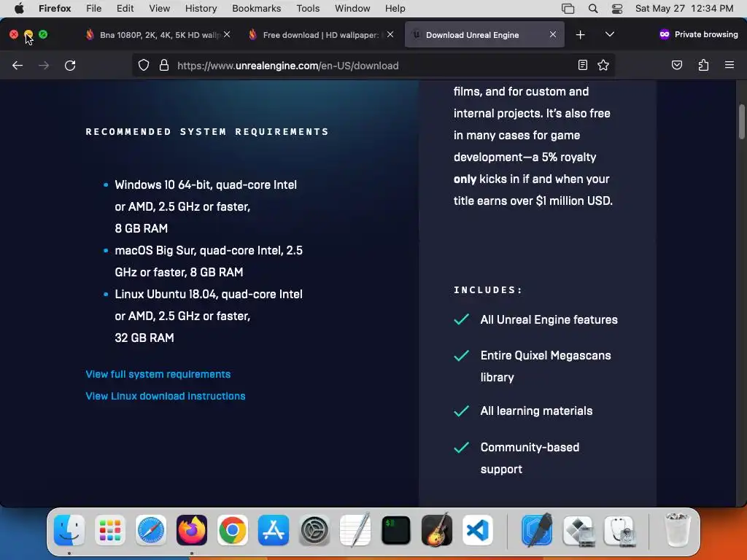Open the Trash from the Dock

click(677, 529)
